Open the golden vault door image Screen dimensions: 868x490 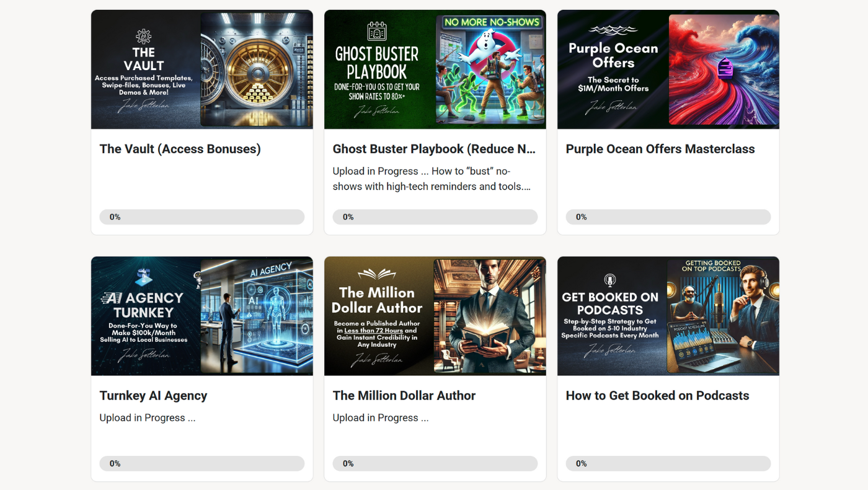pos(257,69)
